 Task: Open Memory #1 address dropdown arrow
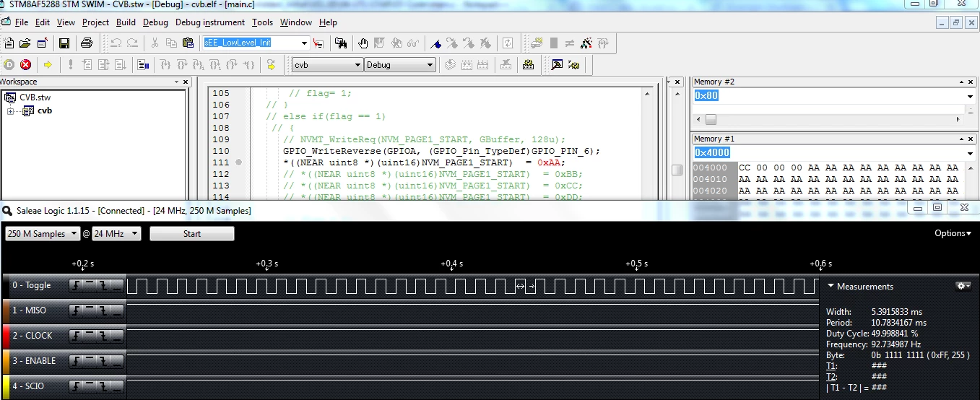pyautogui.click(x=970, y=153)
